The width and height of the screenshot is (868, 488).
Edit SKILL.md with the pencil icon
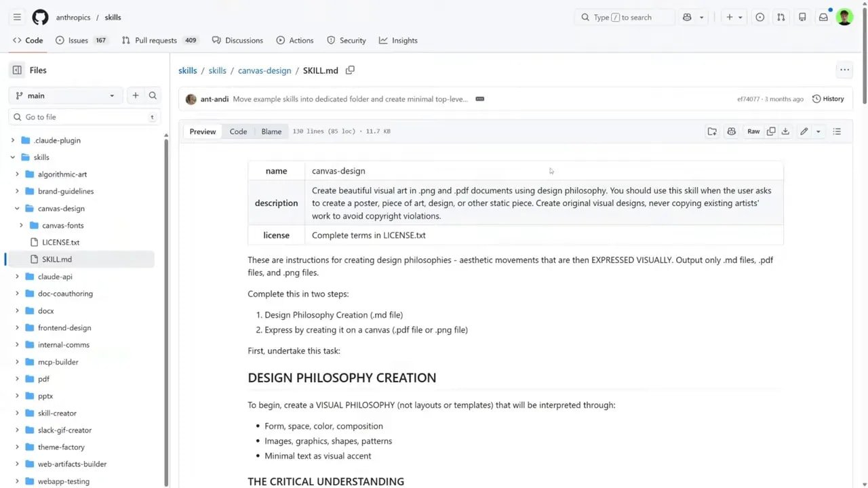(x=803, y=131)
